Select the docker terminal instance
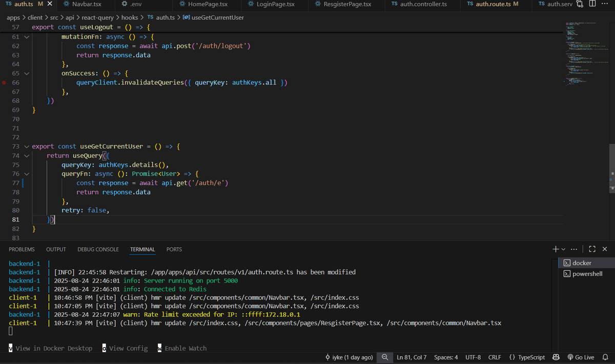615x364 pixels. point(586,263)
